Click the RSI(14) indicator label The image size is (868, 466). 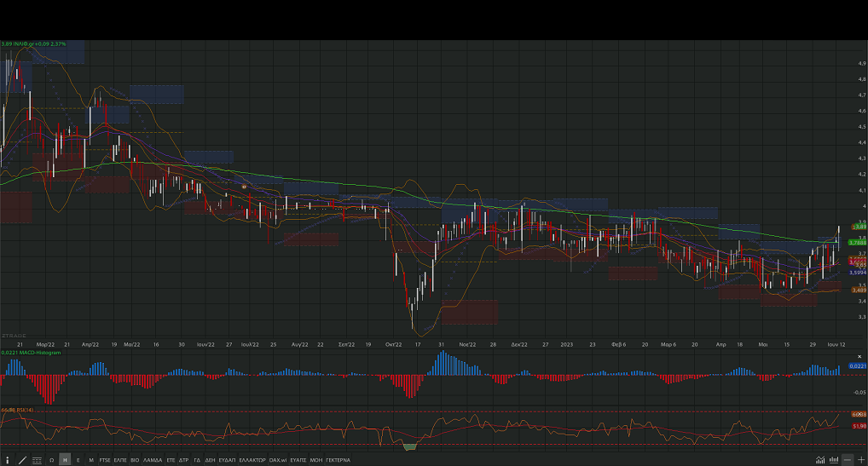coord(17,410)
